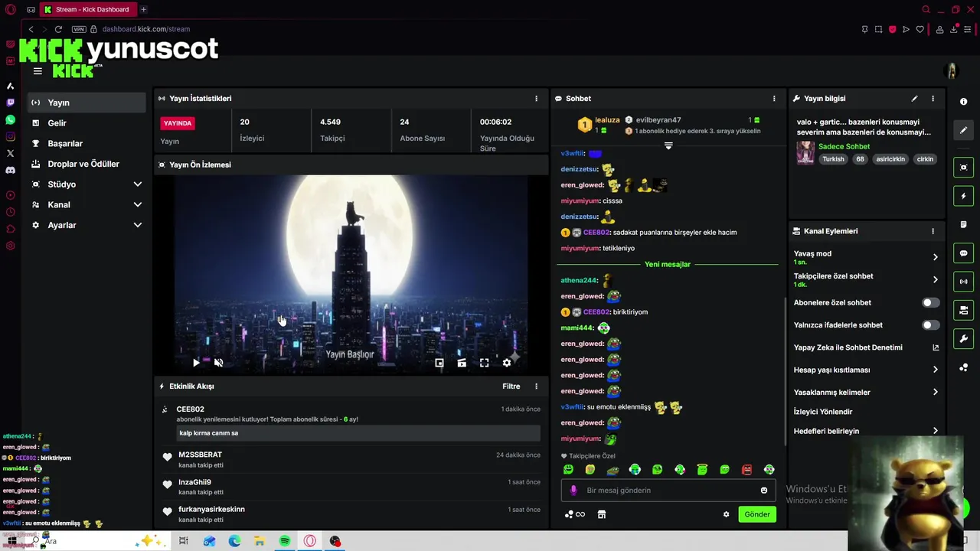This screenshot has height=551, width=980.
Task: Switch to Stream - Kick Dashboard tab
Action: [87, 9]
